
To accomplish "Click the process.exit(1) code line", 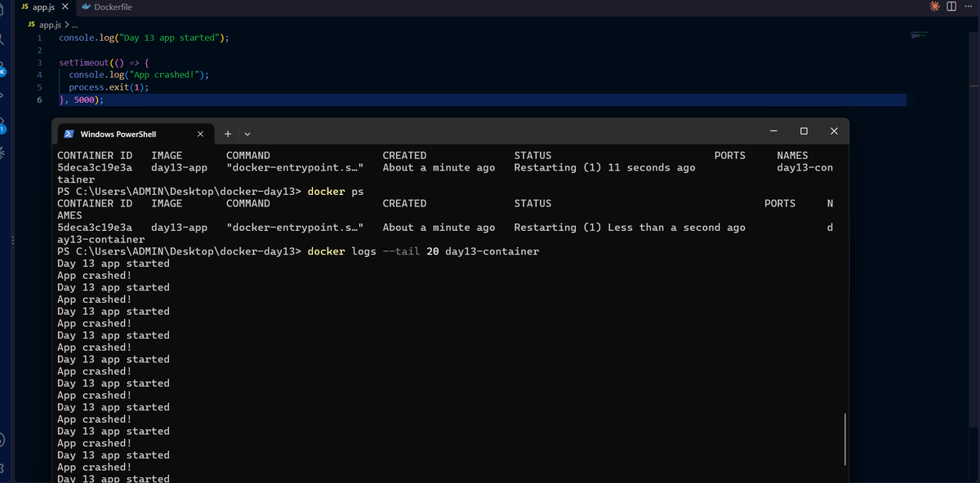I will click(x=109, y=87).
